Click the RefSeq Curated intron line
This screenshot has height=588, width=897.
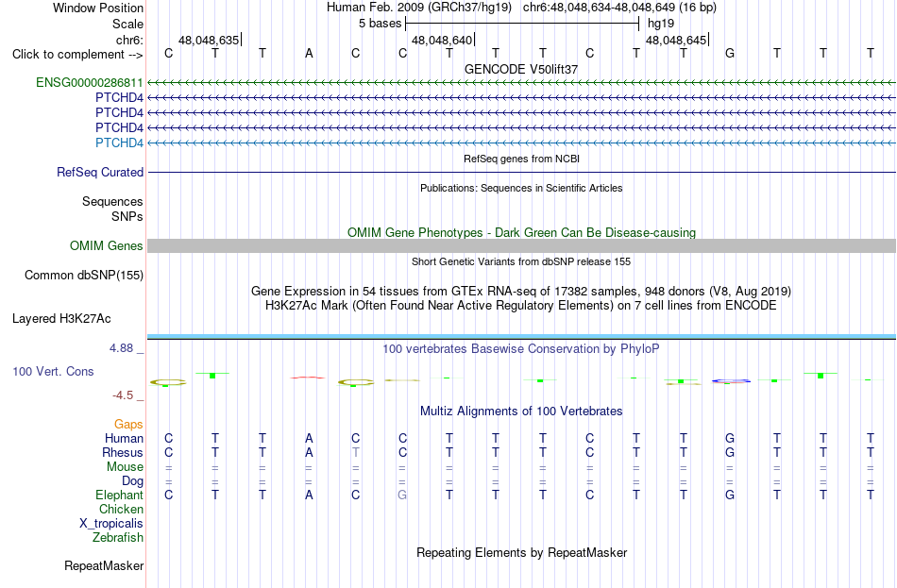pyautogui.click(x=521, y=172)
